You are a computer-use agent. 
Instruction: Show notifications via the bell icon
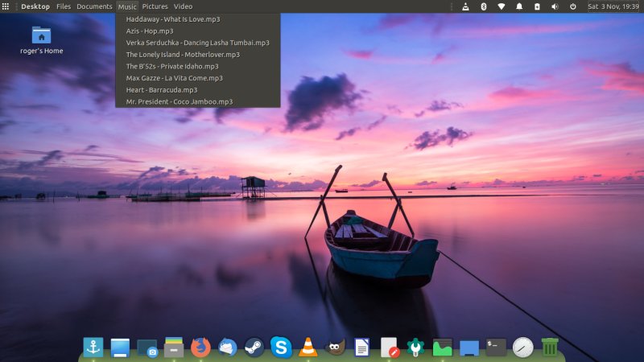(x=519, y=6)
